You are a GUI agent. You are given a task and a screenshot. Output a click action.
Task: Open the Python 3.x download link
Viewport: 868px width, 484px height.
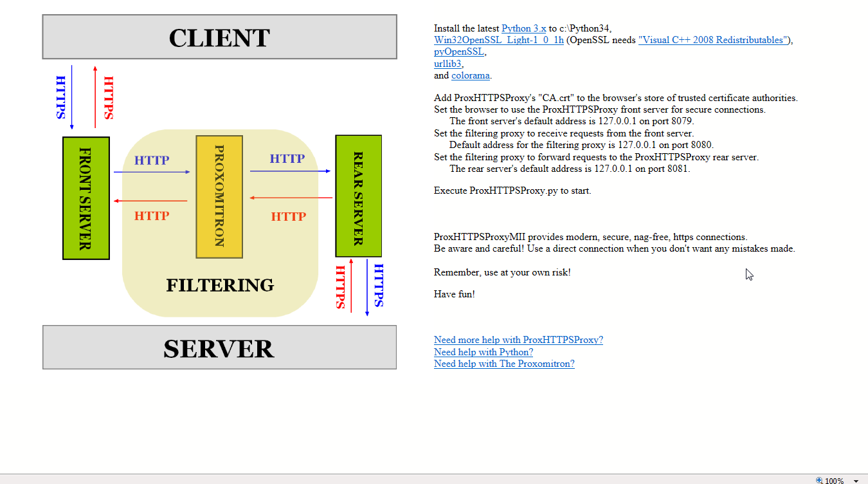[x=523, y=28]
